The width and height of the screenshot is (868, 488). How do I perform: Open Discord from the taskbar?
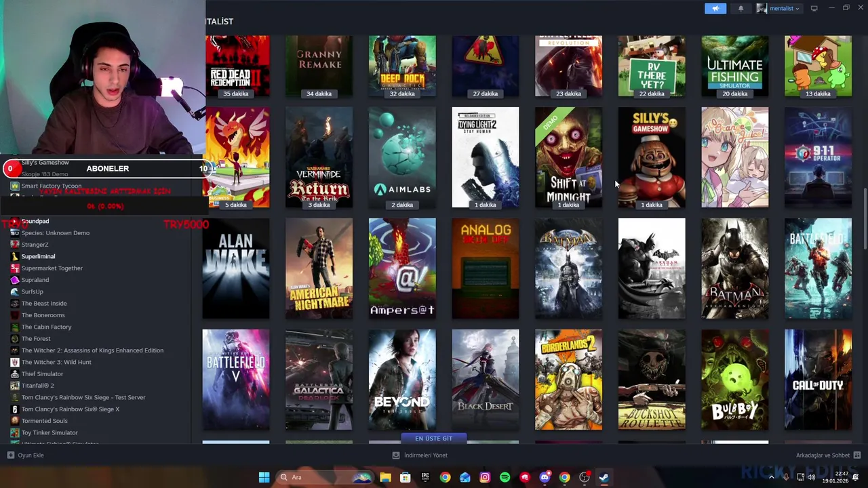(545, 477)
